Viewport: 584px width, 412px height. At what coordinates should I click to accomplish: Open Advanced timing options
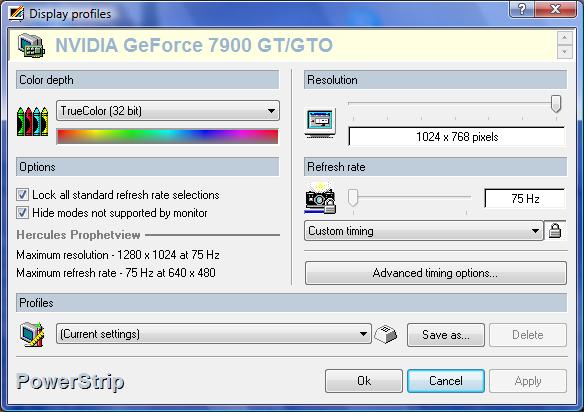point(436,273)
